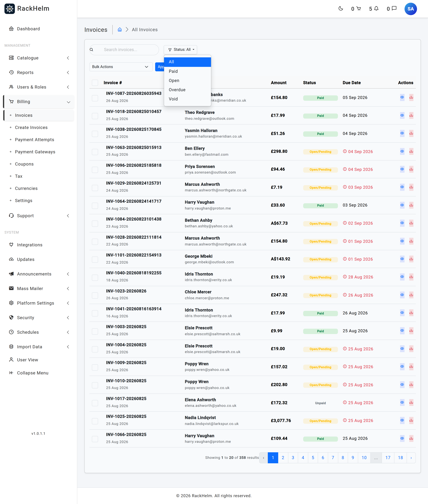
Task: Open the Bulk Actions dropdown
Action: point(121,67)
